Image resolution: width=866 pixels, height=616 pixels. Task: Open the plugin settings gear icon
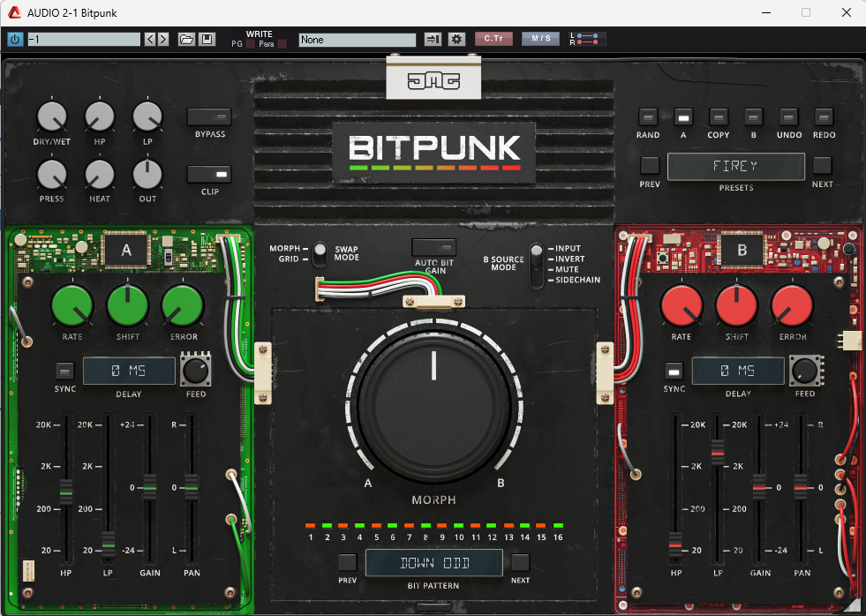[456, 39]
